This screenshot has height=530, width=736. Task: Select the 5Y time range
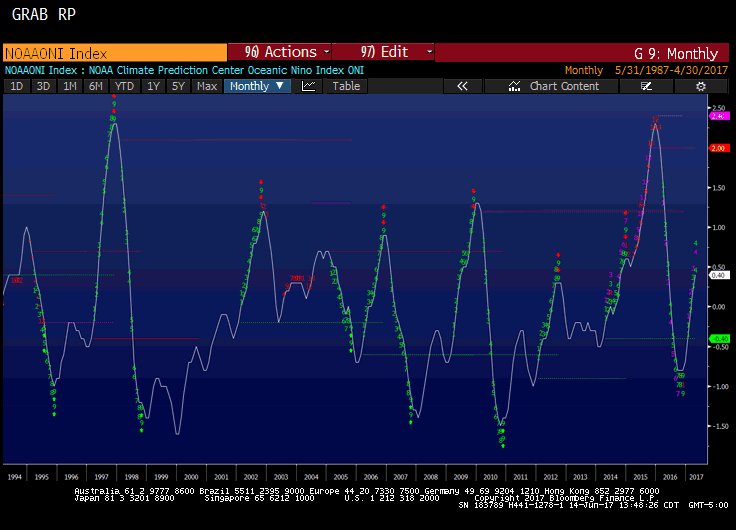178,86
